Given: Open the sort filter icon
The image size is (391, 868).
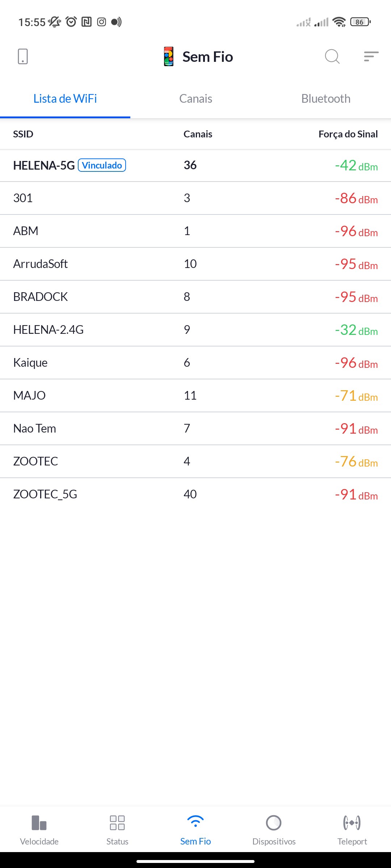Looking at the screenshot, I should coord(371,57).
